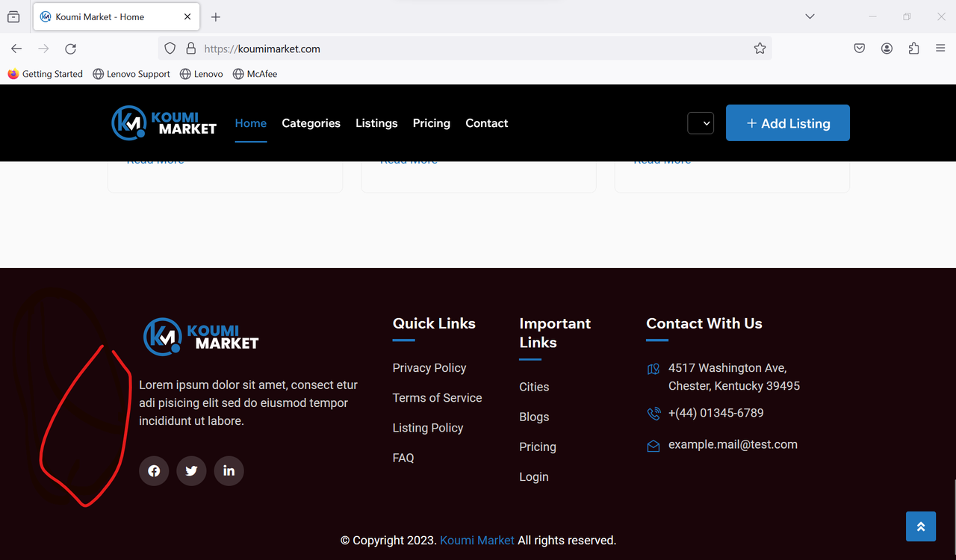Viewport: 956px width, 560px height.
Task: Open the Firefox application menu
Action: (x=940, y=48)
